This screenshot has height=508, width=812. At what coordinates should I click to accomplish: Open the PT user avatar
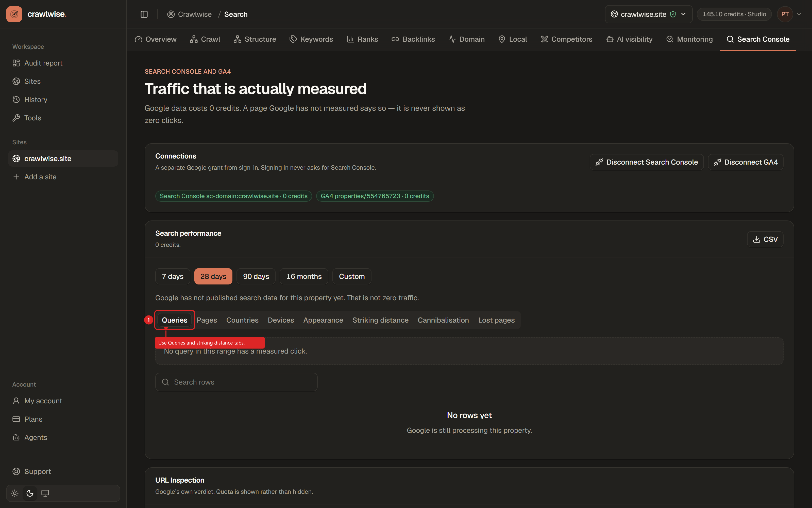[785, 14]
